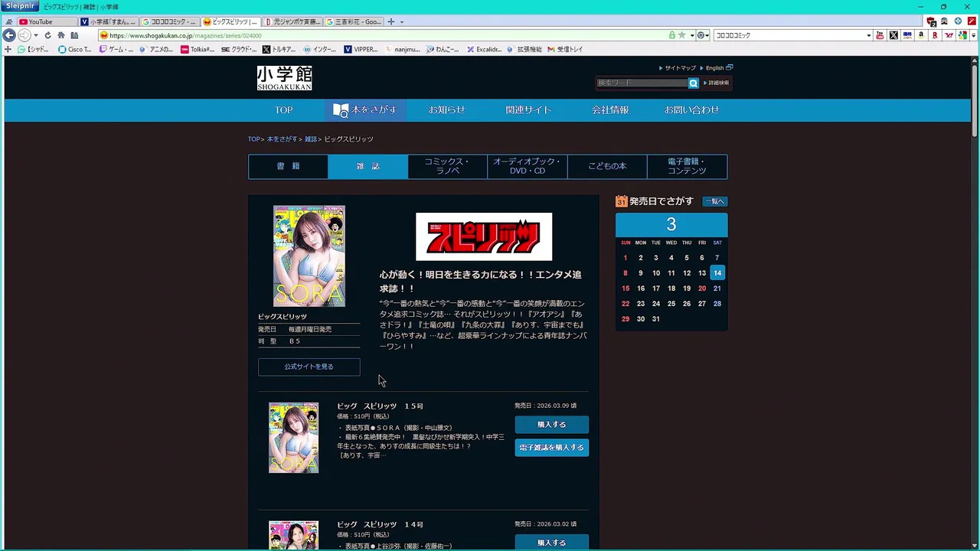This screenshot has width=980, height=551.
Task: Select the 電子書籍・コンテンツ tab
Action: tap(687, 166)
